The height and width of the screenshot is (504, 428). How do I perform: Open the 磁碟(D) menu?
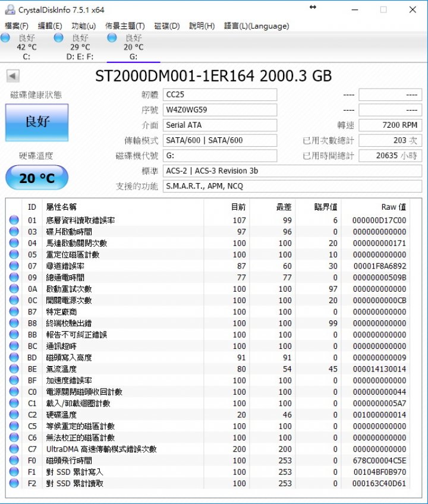tap(167, 26)
